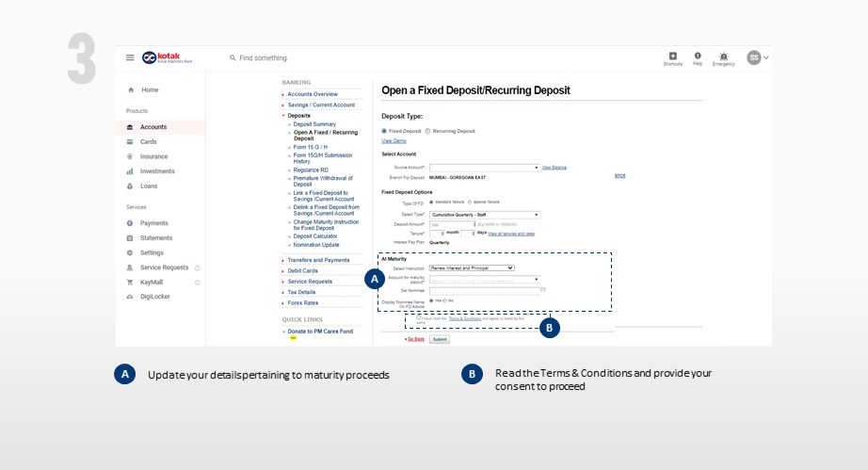Expand Transfers and Payments section
This screenshot has height=470, width=868.
point(318,260)
